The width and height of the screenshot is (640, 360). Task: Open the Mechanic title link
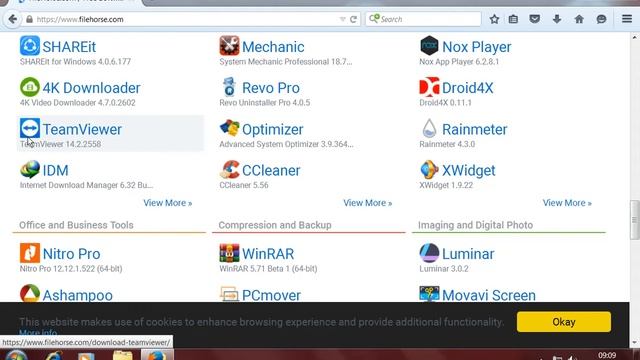273,47
